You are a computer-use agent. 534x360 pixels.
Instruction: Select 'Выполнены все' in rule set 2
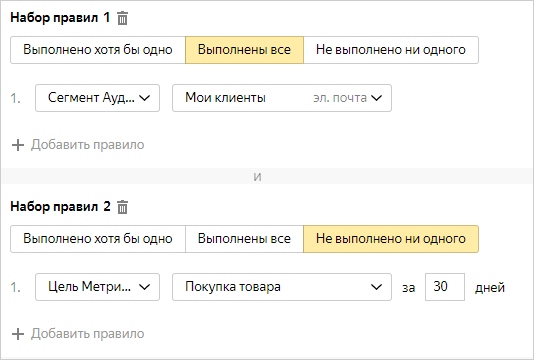(x=244, y=239)
